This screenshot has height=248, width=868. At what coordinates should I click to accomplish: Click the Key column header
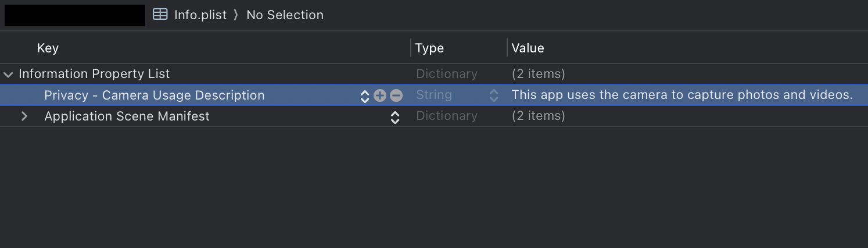[x=48, y=48]
